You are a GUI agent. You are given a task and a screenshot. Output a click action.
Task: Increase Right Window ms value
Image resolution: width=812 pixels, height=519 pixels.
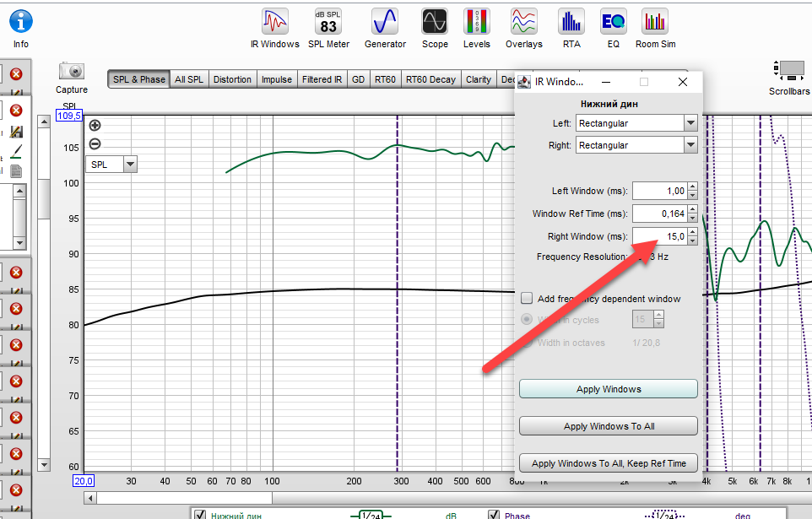pos(693,232)
